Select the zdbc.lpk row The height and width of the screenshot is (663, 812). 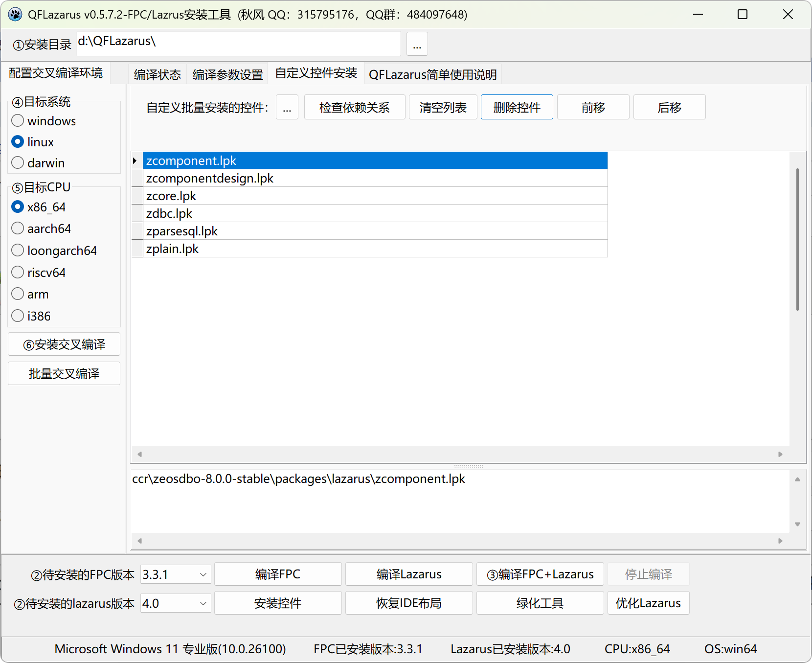[x=375, y=213]
